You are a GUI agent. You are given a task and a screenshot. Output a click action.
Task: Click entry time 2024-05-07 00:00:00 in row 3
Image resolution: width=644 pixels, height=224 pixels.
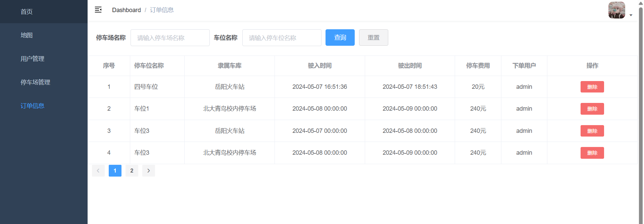[x=320, y=131]
